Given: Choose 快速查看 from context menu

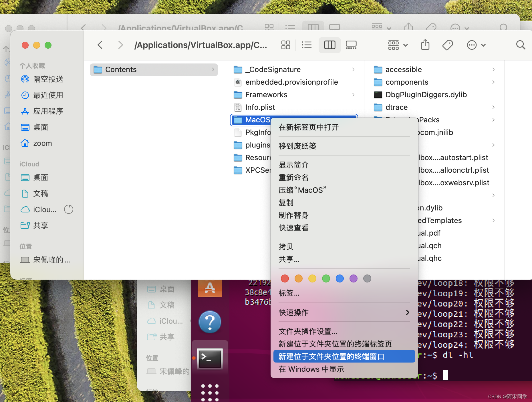Looking at the screenshot, I should 344,228.
